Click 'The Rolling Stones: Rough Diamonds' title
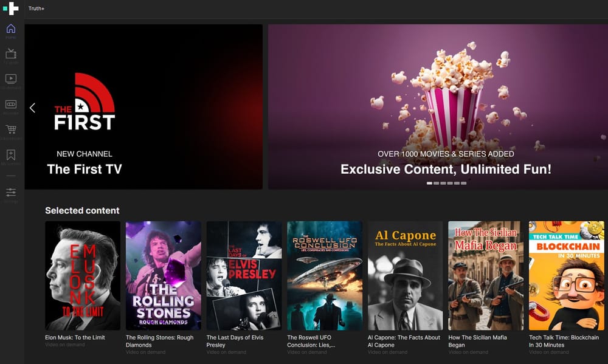The height and width of the screenshot is (364, 608). (x=159, y=341)
